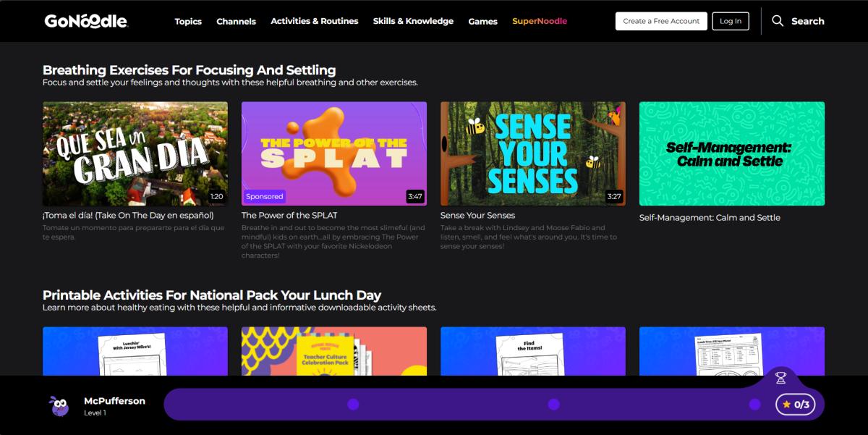Open the Topics menu
Viewport: 868px width, 435px height.
coord(188,22)
